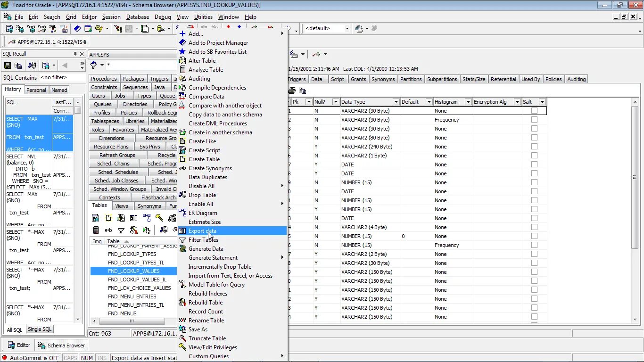Select the Personal tab in SQL Recall

(x=36, y=90)
